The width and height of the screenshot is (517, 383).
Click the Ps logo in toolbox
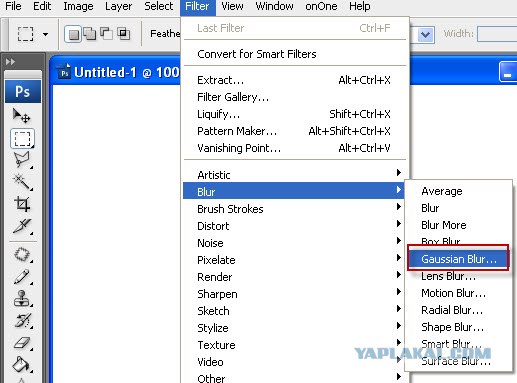(23, 91)
